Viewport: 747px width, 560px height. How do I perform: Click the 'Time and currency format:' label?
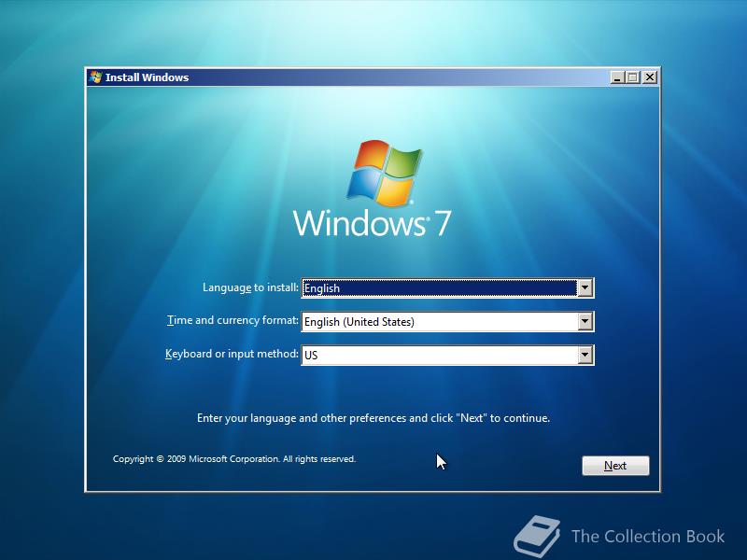[233, 320]
